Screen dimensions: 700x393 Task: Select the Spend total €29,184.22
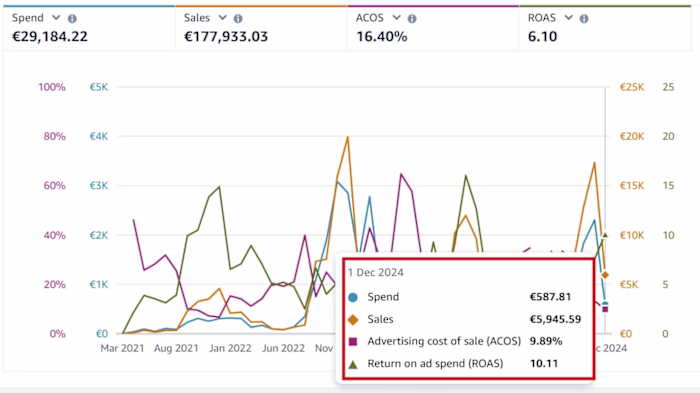click(x=50, y=37)
